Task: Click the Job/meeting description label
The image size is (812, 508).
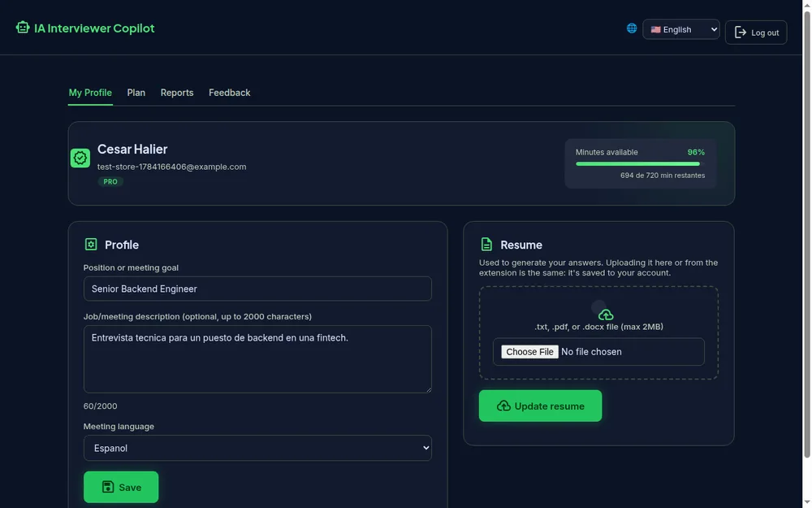Action: tap(197, 317)
